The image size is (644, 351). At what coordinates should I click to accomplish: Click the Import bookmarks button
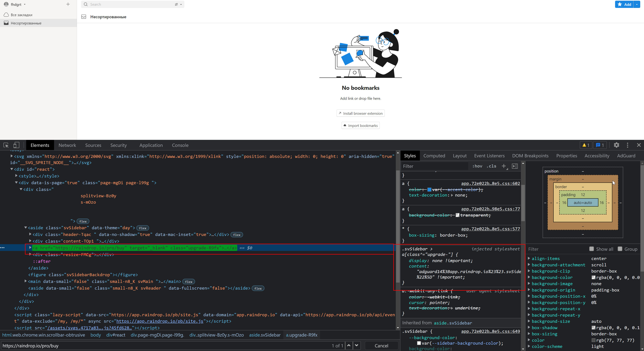point(360,125)
